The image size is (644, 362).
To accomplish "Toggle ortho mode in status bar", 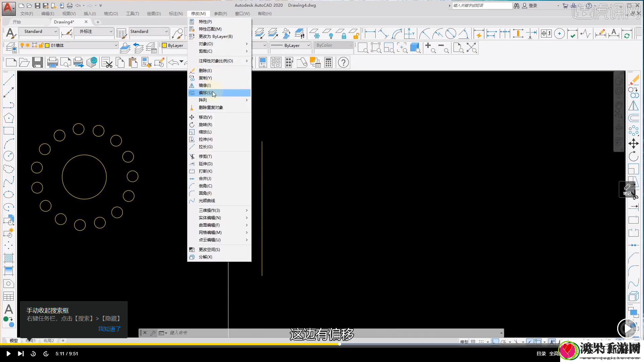I will [495, 342].
